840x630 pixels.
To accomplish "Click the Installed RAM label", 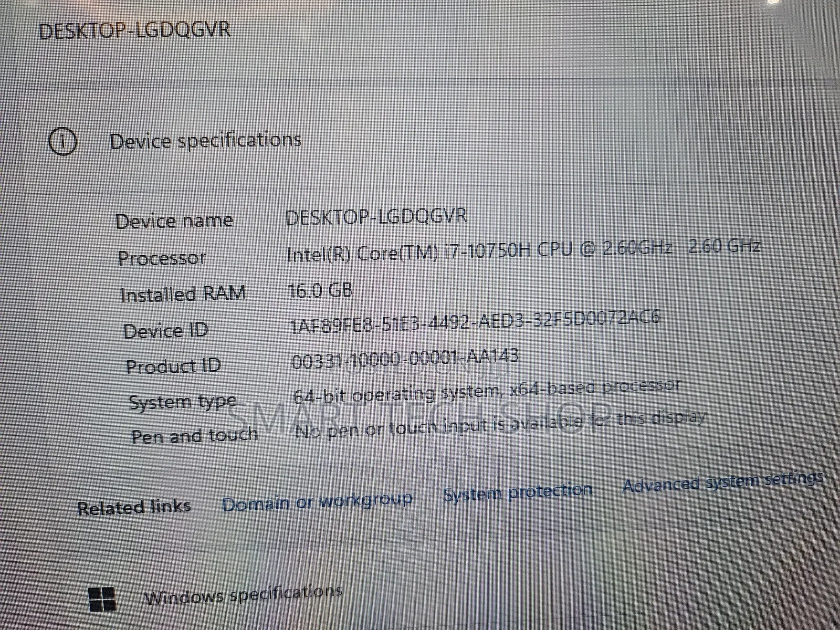I will pyautogui.click(x=183, y=294).
